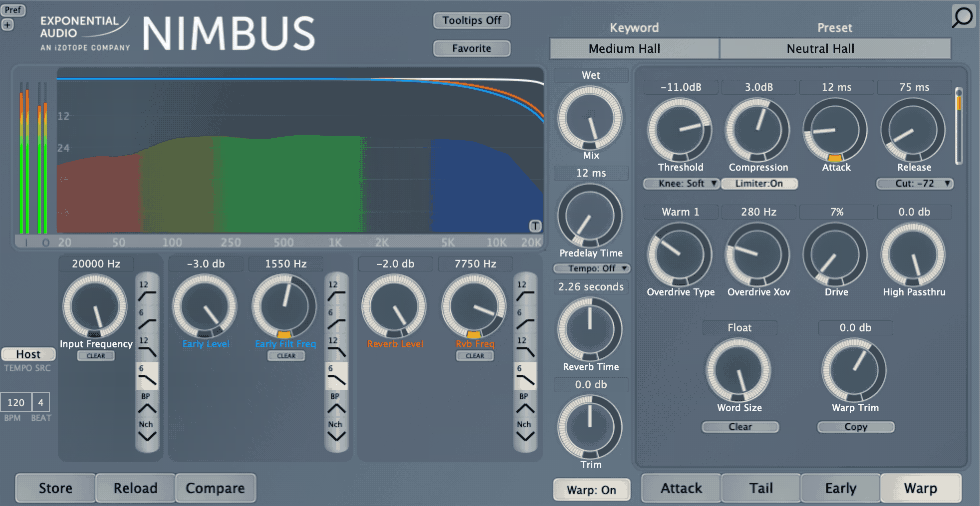Image resolution: width=980 pixels, height=506 pixels.
Task: Open the Preset list showing Neutral Hall
Action: pyautogui.click(x=835, y=48)
